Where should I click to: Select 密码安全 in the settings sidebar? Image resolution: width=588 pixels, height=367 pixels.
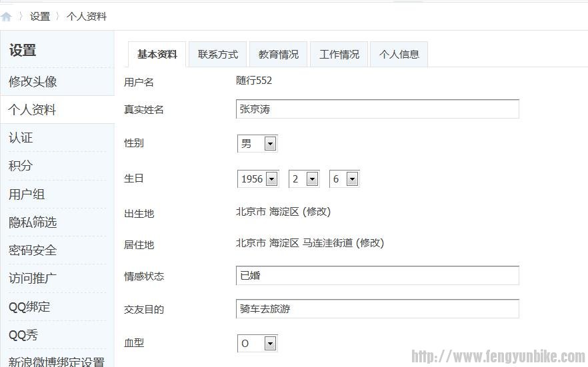[x=33, y=250]
